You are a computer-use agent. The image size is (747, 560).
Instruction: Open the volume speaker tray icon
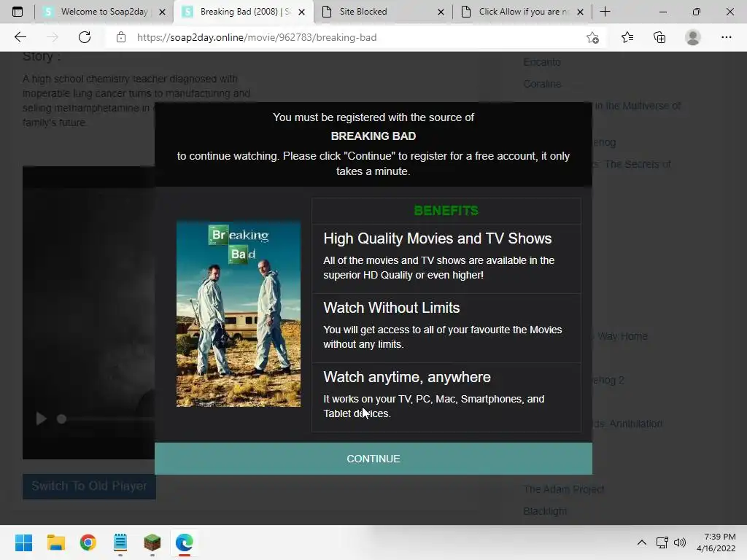pos(680,542)
